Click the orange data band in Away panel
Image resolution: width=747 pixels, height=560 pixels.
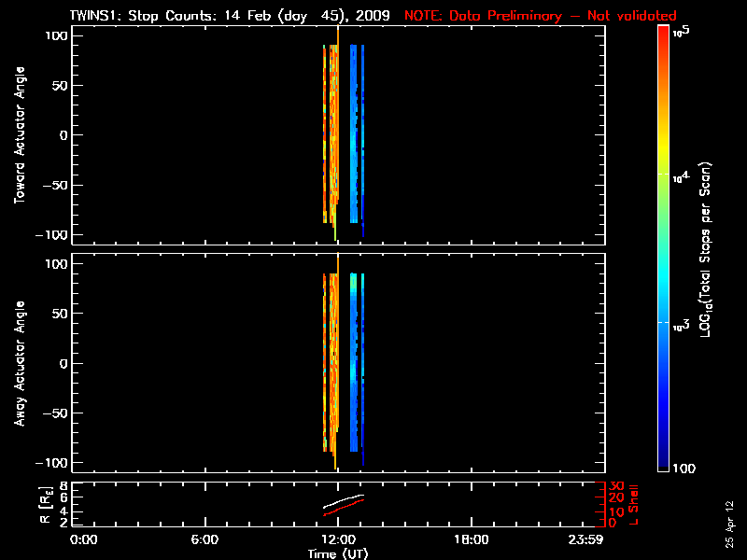coord(332,364)
